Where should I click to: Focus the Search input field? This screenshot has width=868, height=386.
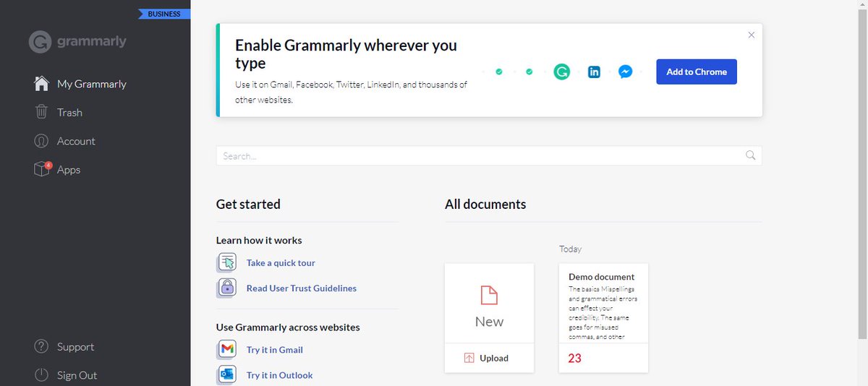point(489,155)
